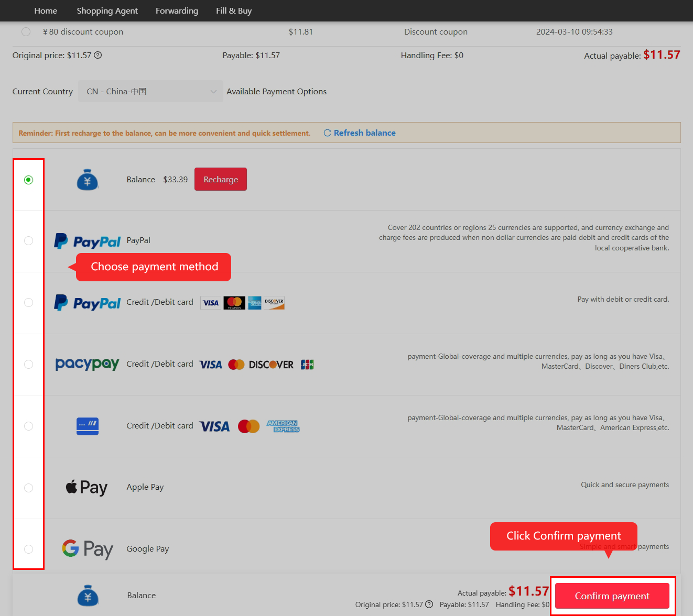693x616 pixels.
Task: Click the DISCOVER logo in pacypay row
Action: tap(271, 365)
